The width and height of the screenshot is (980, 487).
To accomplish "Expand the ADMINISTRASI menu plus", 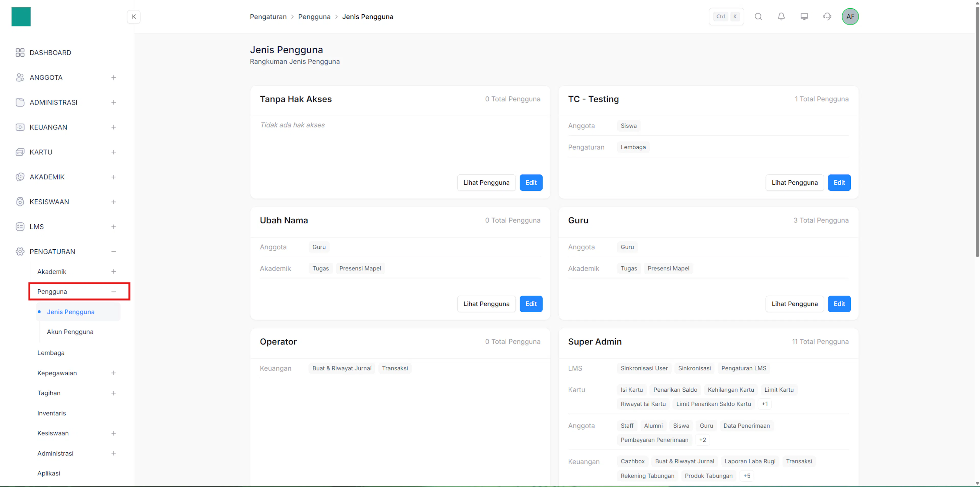I will [113, 102].
